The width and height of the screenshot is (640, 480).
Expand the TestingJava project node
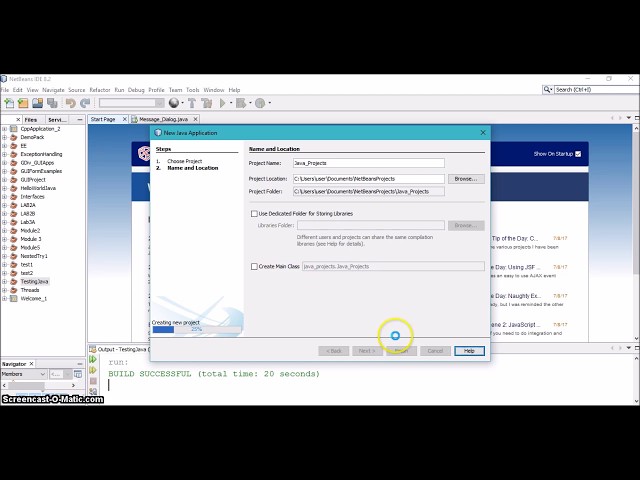coord(4,282)
